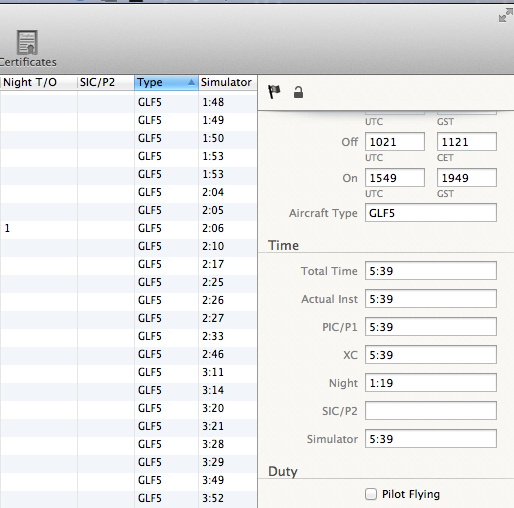Select the GLF5 row with 2:06 simulator
Viewport: 514px width, 508px height.
point(128,228)
